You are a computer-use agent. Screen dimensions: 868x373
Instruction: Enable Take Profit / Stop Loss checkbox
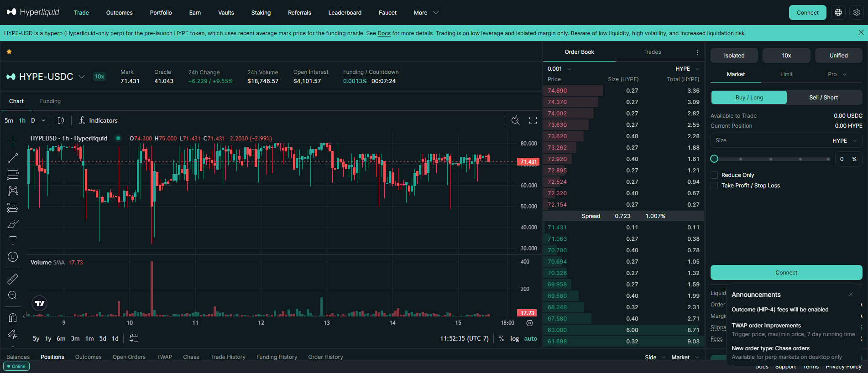pyautogui.click(x=714, y=186)
